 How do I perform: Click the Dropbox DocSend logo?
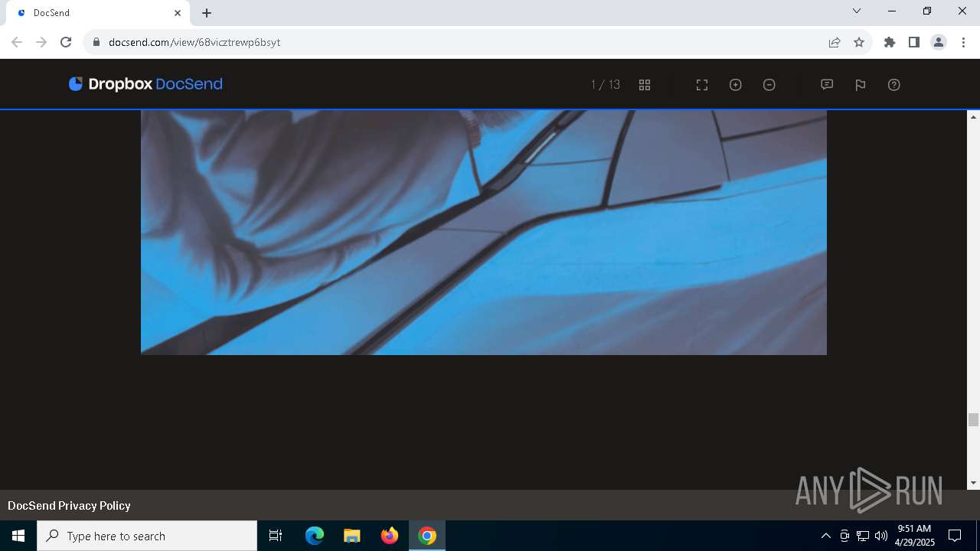tap(145, 84)
